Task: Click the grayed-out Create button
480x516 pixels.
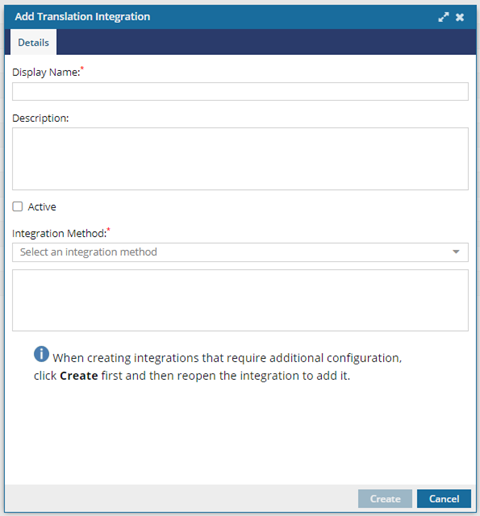Action: point(385,499)
